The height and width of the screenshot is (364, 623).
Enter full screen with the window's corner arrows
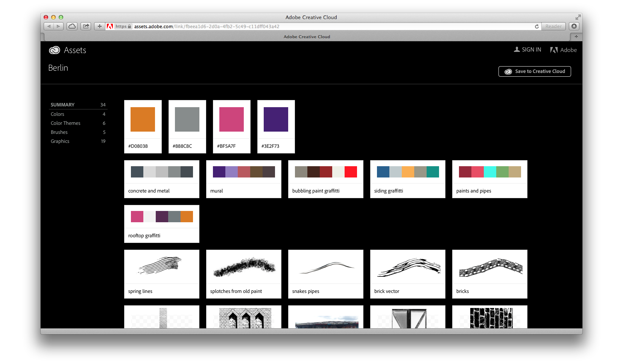[x=578, y=17]
